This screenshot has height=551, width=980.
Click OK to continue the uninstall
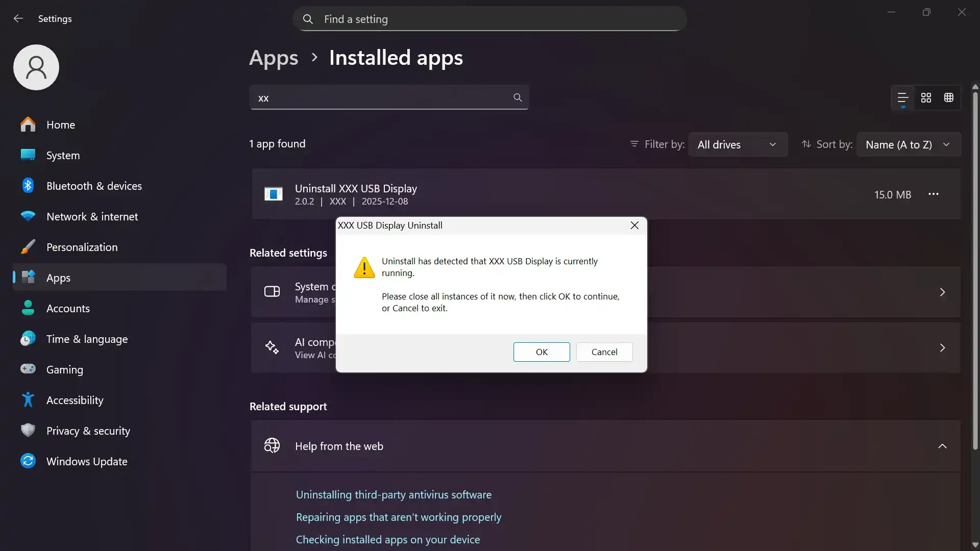point(542,352)
